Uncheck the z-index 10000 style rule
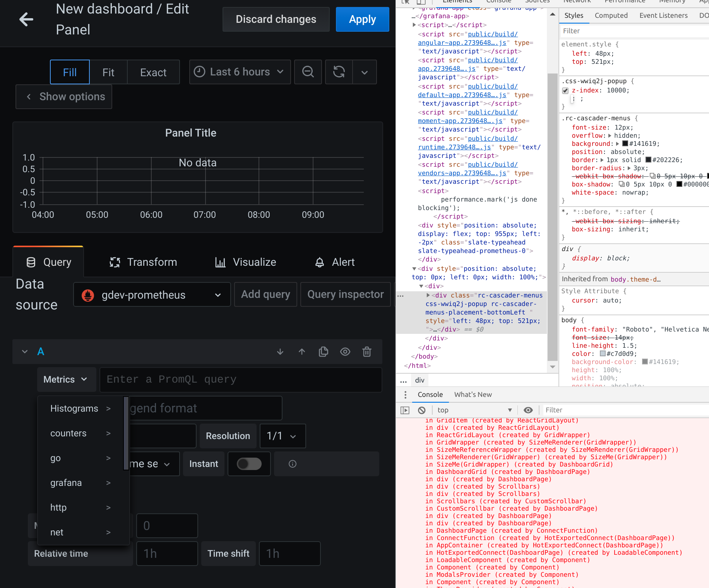This screenshot has height=588, width=709. coord(565,91)
